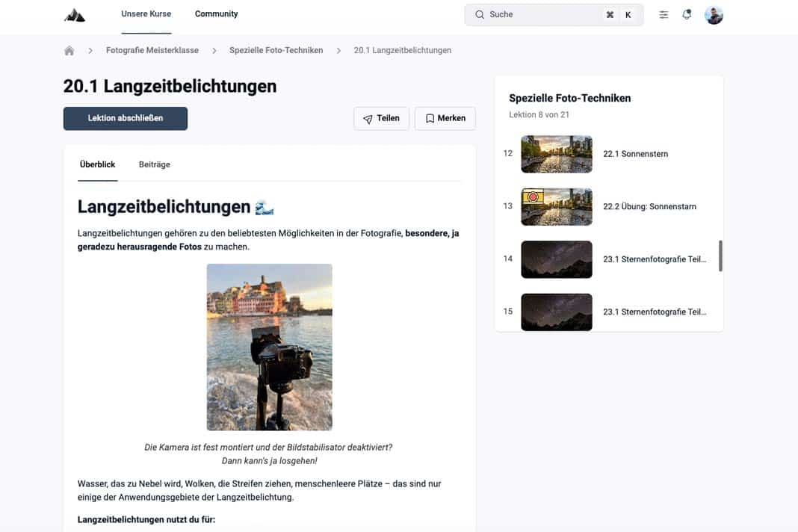Open the notification bell
Viewport: 798px width, 532px height.
[x=687, y=13]
